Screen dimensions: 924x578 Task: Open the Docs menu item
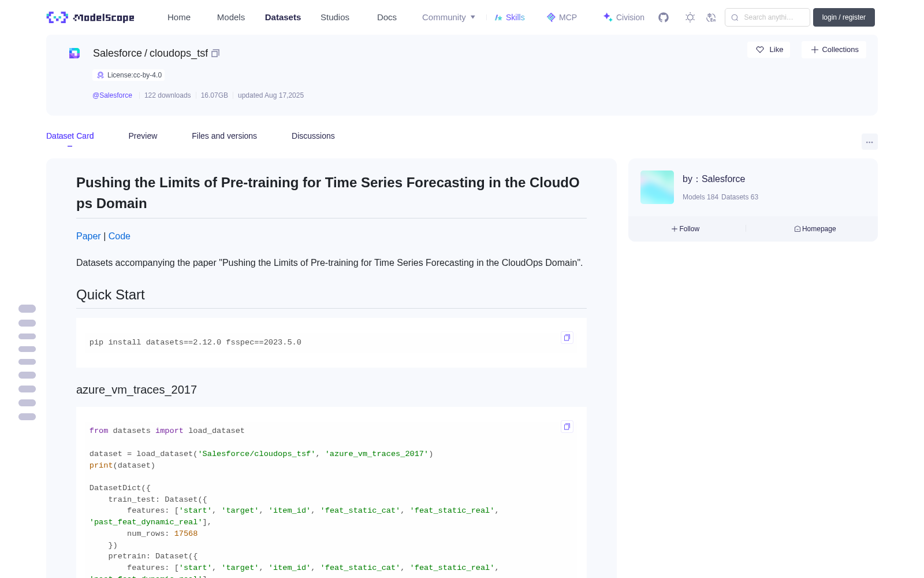(x=387, y=17)
